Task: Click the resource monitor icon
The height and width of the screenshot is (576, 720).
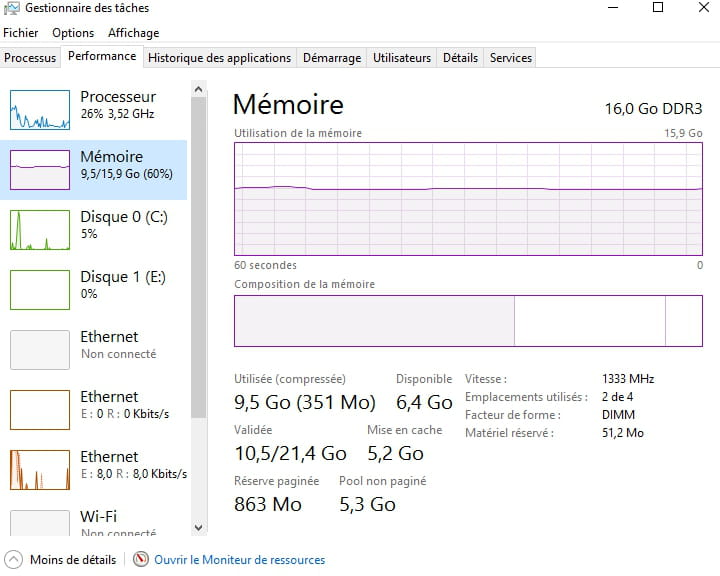Action: pos(141,560)
